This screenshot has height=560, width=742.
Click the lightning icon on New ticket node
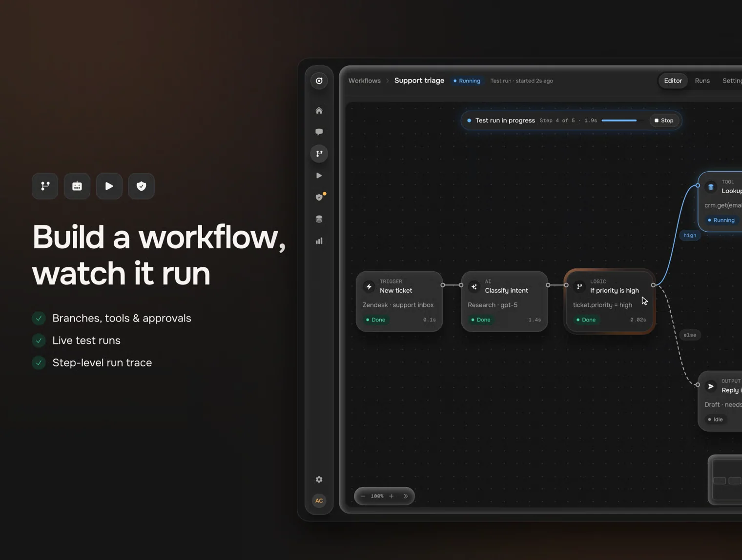point(369,286)
